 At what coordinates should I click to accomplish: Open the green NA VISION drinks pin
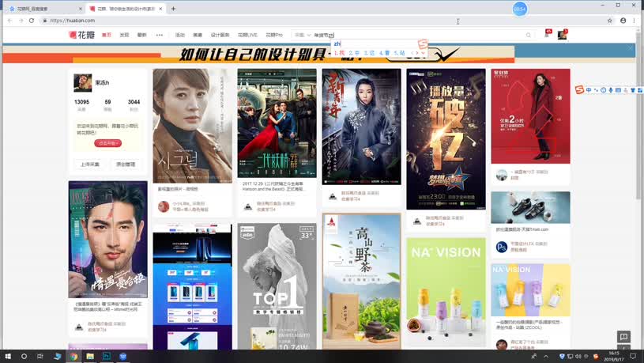tap(446, 293)
